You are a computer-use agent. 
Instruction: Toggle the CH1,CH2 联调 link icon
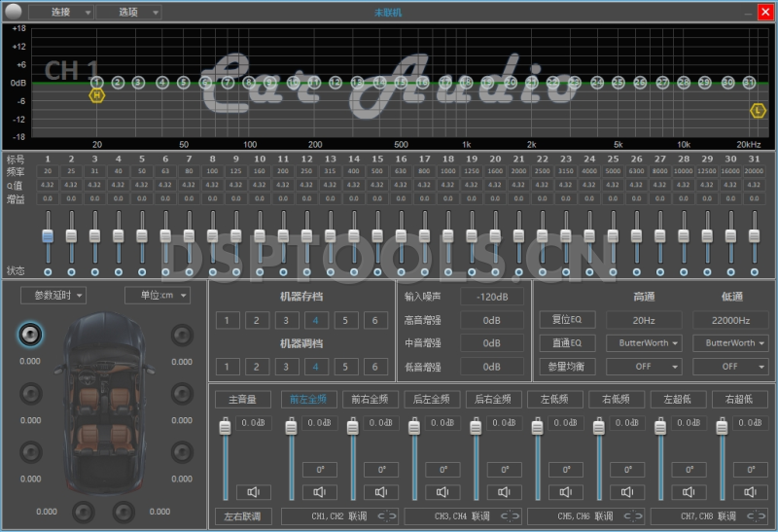387,515
